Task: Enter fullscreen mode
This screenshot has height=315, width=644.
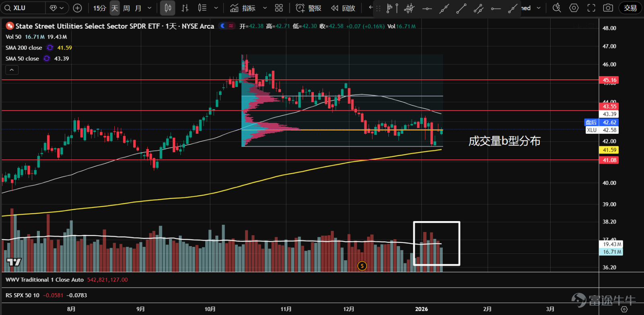Action: click(x=591, y=8)
